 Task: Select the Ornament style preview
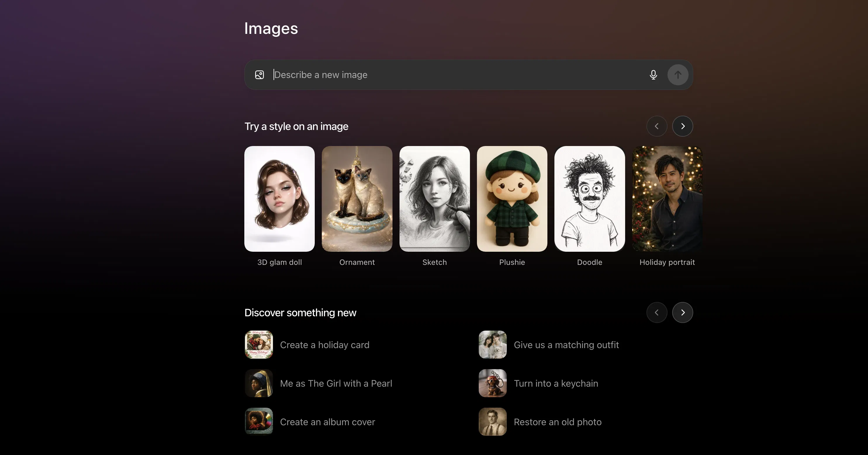tap(357, 199)
